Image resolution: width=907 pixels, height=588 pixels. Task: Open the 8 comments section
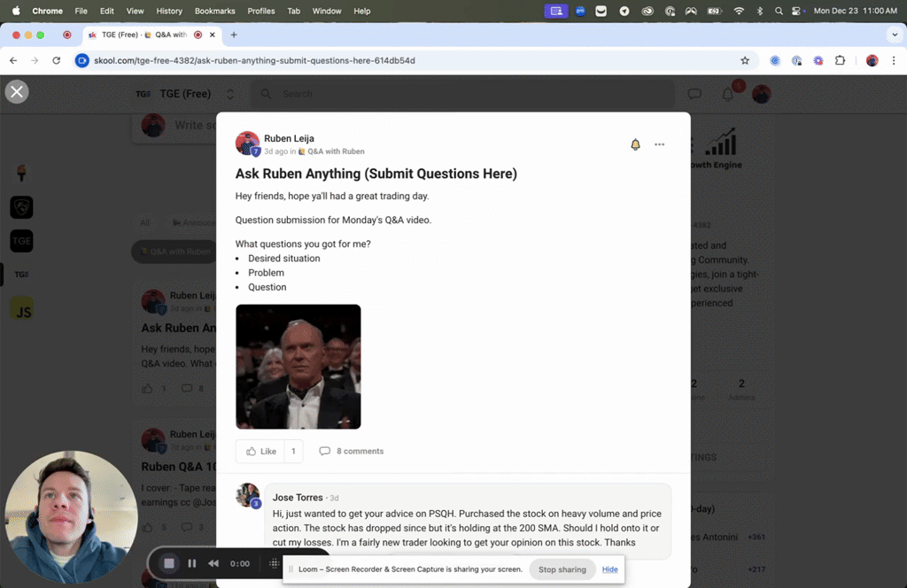click(x=352, y=451)
